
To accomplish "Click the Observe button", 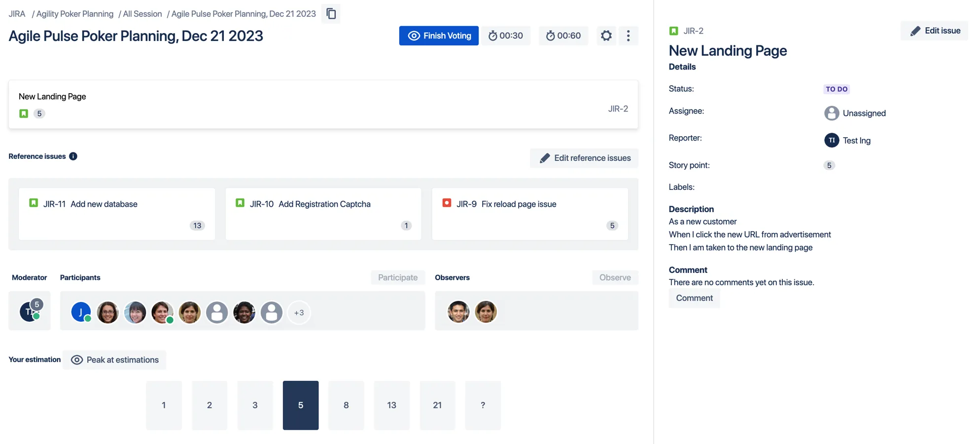I will (615, 277).
